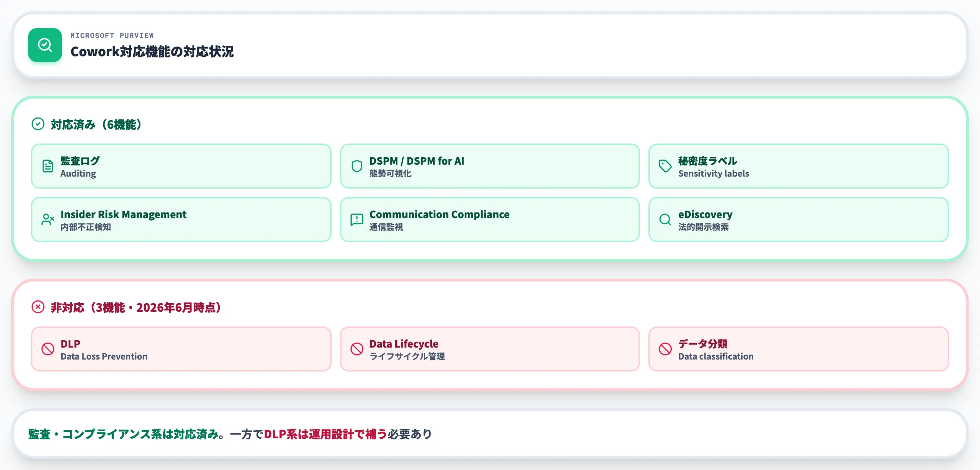Click the Auditing subtitle text
This screenshot has width=980, height=470.
[x=78, y=173]
